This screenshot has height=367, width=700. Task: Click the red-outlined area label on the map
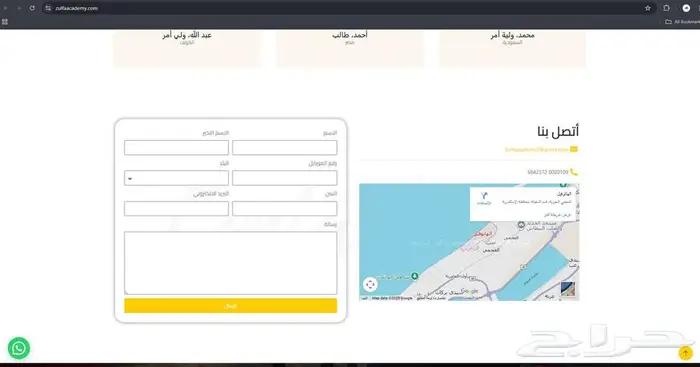click(484, 234)
